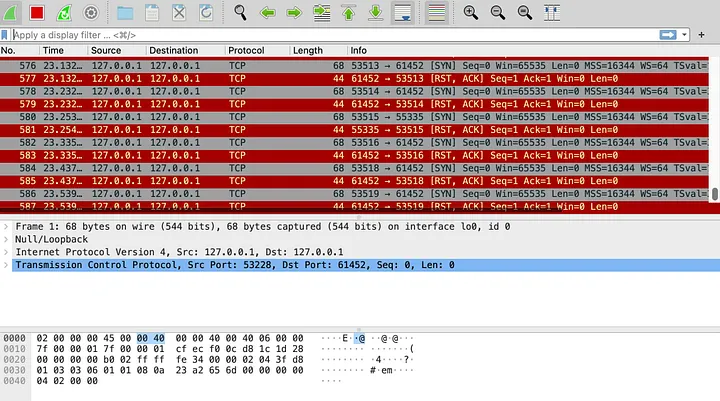The image size is (720, 401).
Task: Click into the display filter field
Action: click(x=334, y=35)
